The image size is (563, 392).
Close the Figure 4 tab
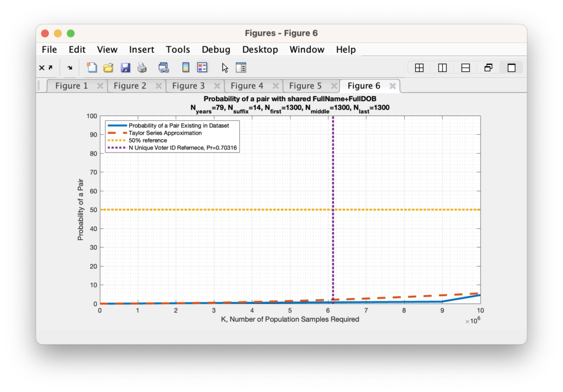coord(276,86)
